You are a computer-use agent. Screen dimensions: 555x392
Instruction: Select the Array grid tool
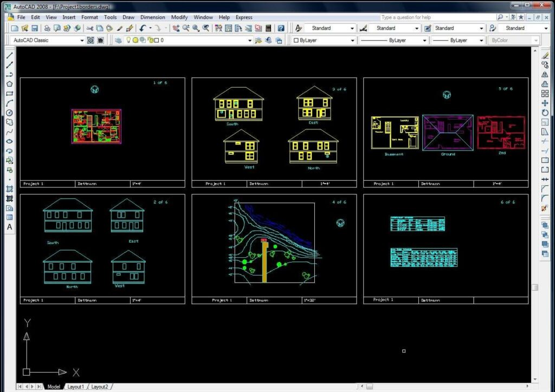point(545,94)
